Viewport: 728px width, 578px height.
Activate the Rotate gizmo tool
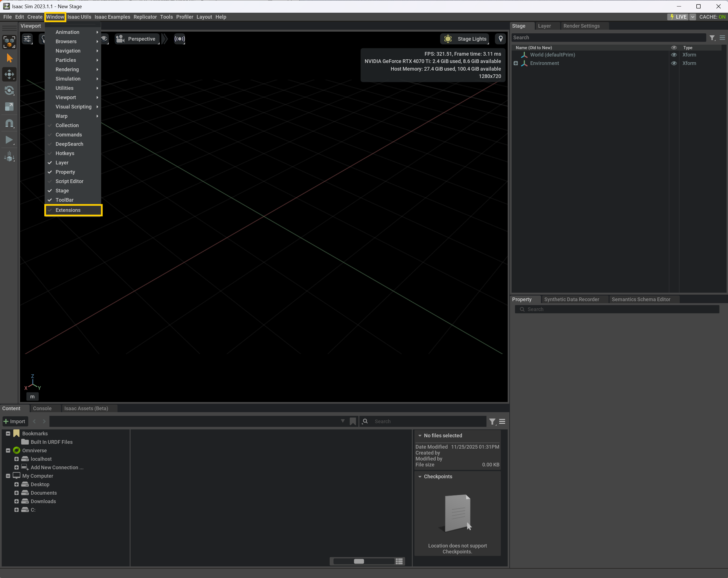9,90
